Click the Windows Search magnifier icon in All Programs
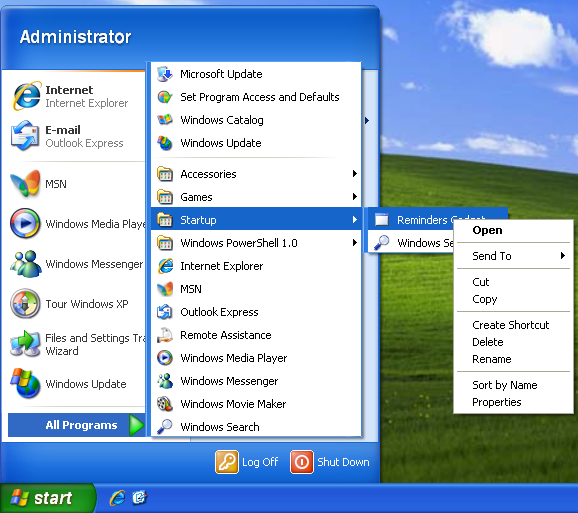 [165, 426]
